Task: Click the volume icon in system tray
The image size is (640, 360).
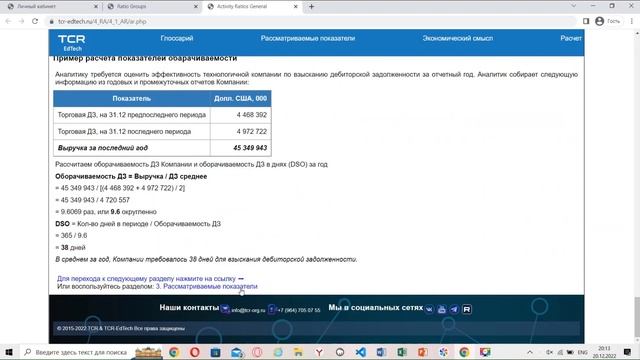Action: click(549, 352)
